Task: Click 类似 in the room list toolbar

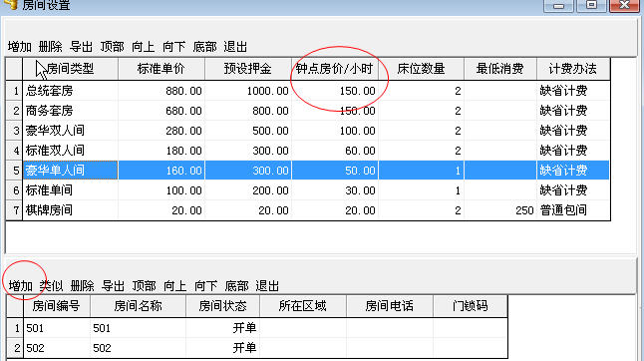Action: click(51, 286)
